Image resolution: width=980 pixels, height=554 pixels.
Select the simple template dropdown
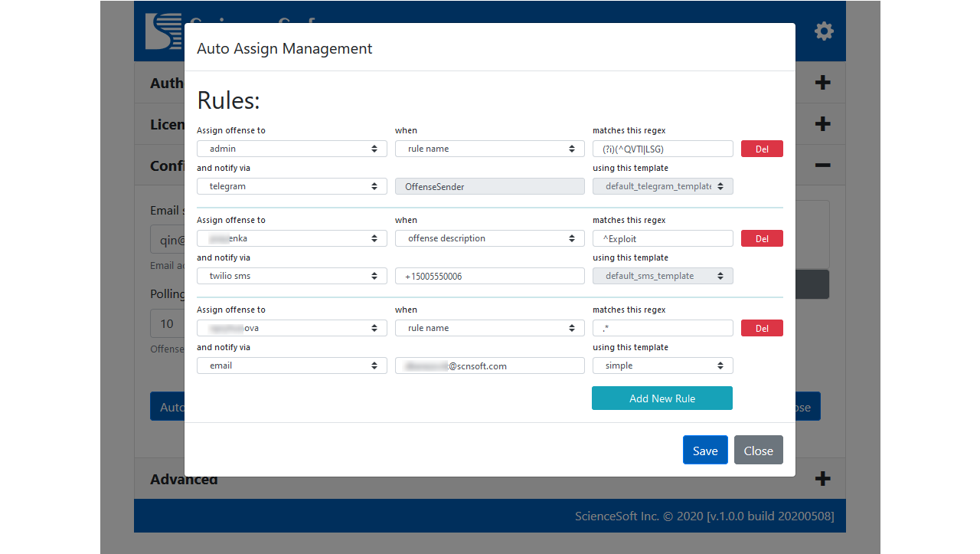point(662,366)
